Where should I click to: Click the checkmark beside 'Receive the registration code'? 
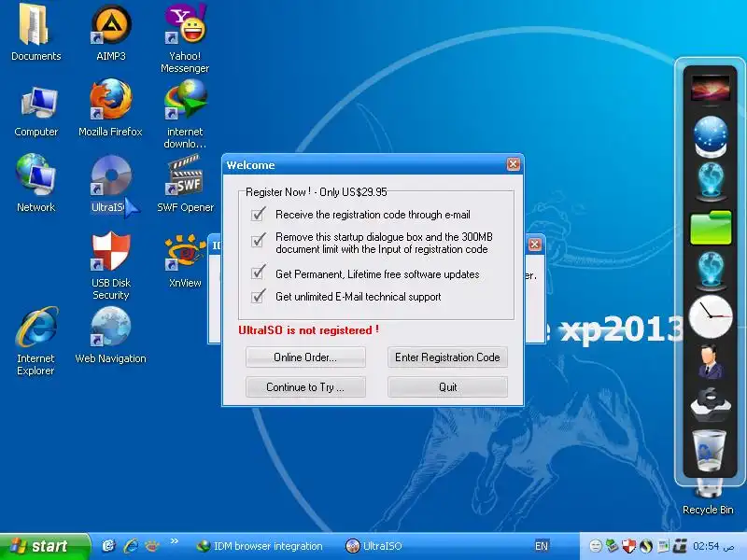click(259, 215)
